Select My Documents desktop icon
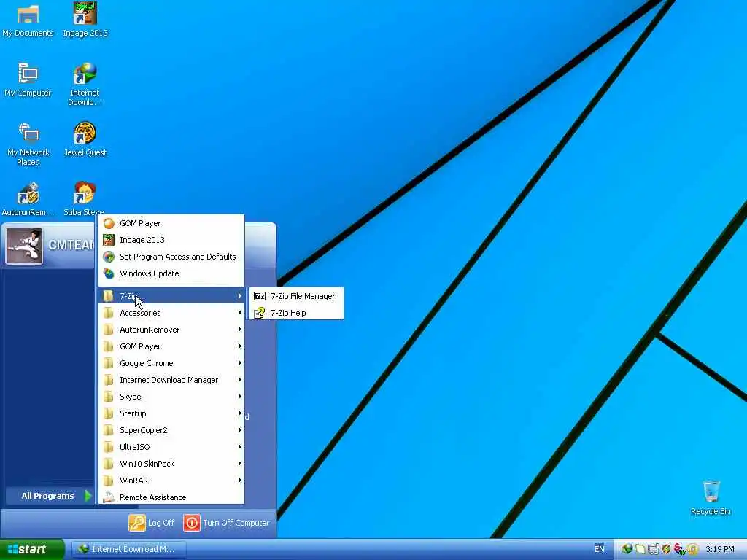This screenshot has height=560, width=747. [x=28, y=20]
